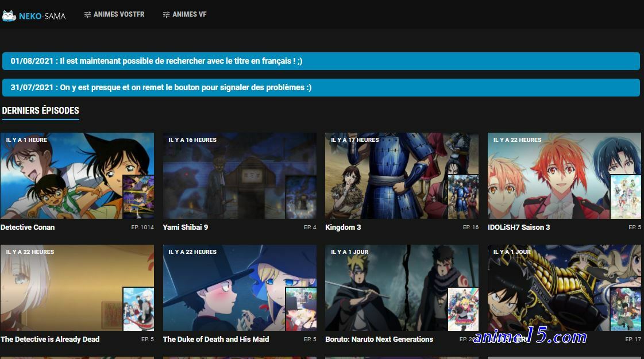Select the DERNIERS ÉPISODES heading
644x359 pixels.
[40, 110]
